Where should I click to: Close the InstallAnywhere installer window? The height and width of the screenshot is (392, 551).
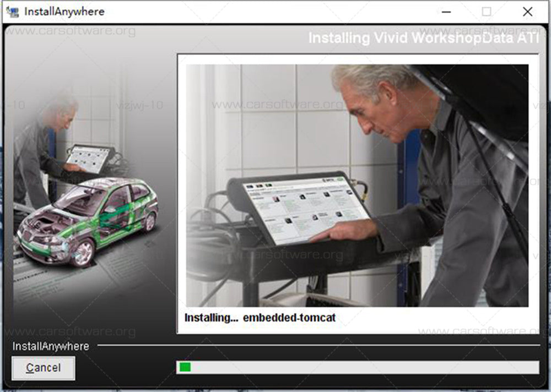coord(527,12)
